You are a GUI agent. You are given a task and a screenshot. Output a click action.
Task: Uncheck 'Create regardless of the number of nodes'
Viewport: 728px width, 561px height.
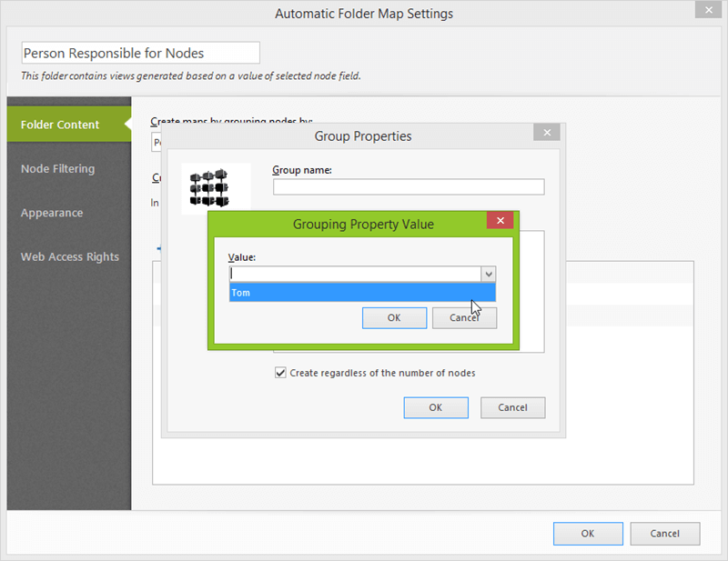pyautogui.click(x=281, y=373)
